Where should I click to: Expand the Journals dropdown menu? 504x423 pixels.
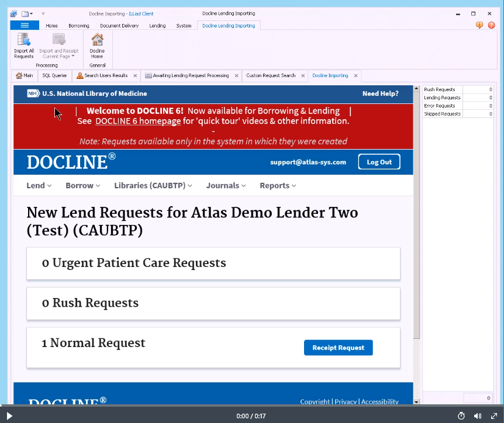[226, 186]
